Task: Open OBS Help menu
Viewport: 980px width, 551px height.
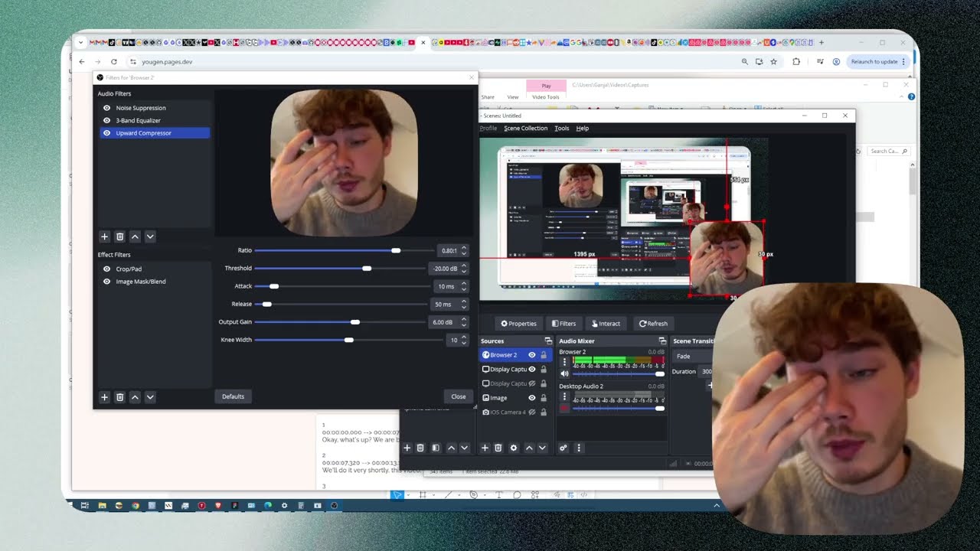Action: 583,129
